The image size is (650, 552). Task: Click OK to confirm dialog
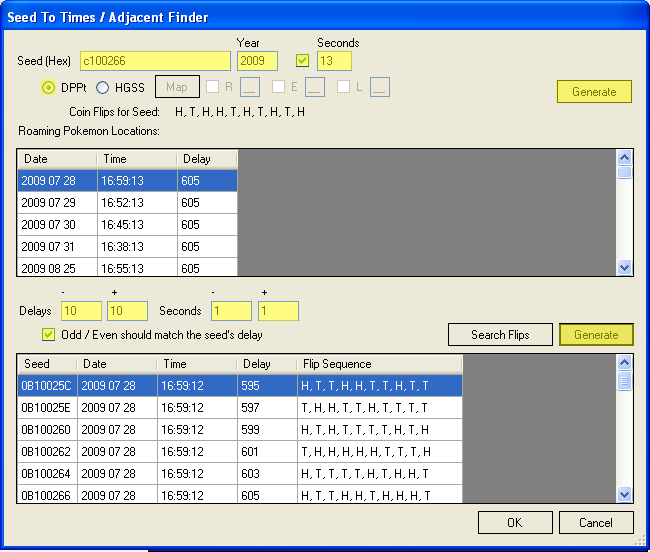click(x=514, y=522)
